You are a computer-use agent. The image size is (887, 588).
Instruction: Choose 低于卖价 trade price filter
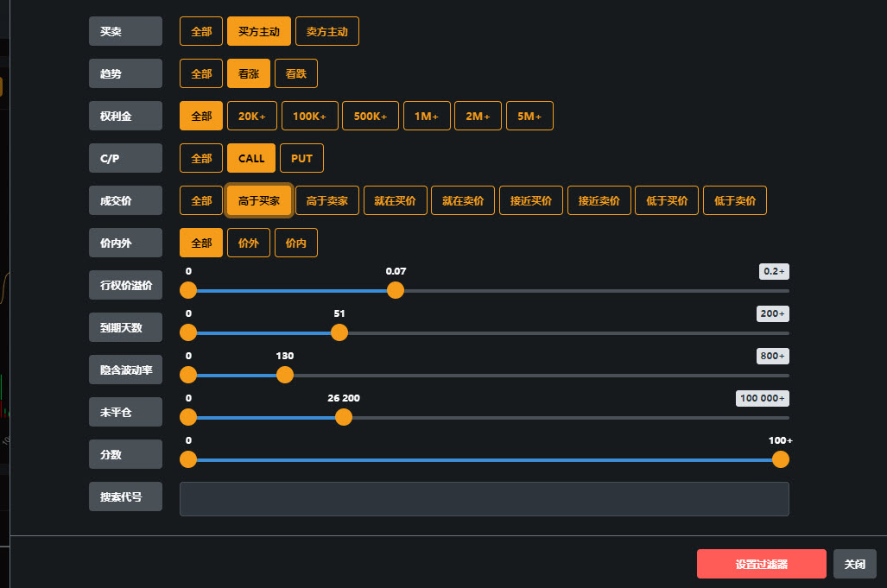pyautogui.click(x=735, y=200)
